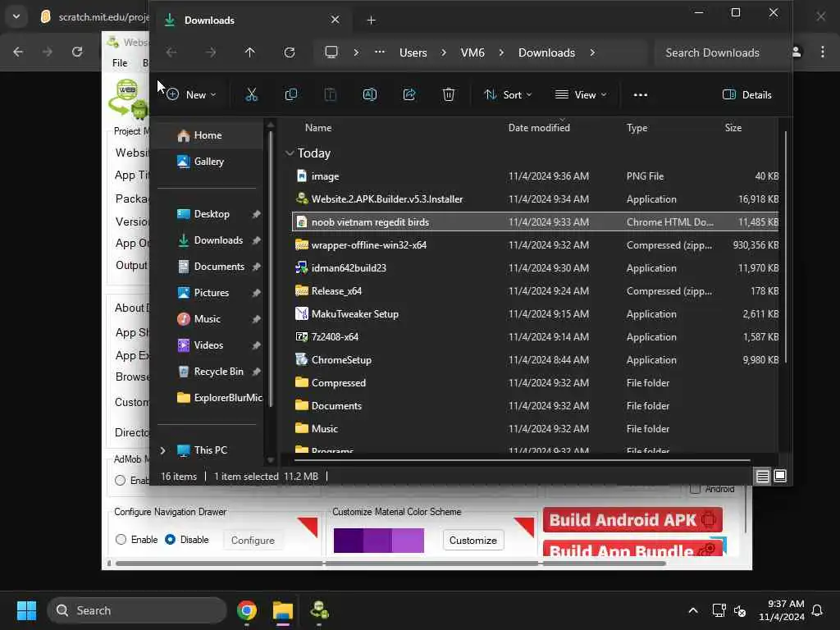Open Desktop in navigation pane

click(x=212, y=214)
